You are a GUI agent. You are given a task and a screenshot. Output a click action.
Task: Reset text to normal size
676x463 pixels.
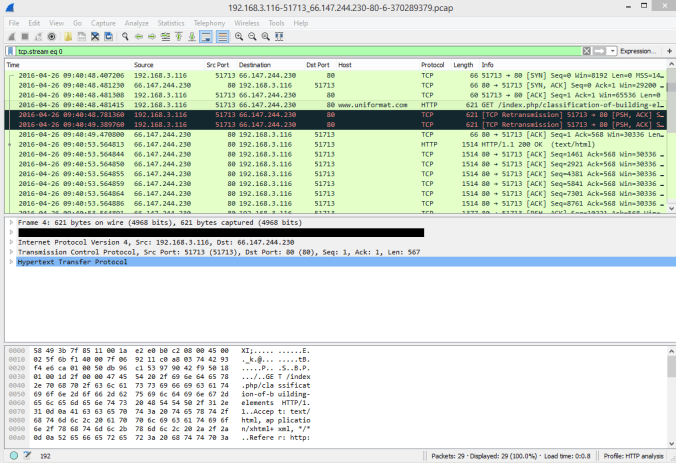[266, 37]
